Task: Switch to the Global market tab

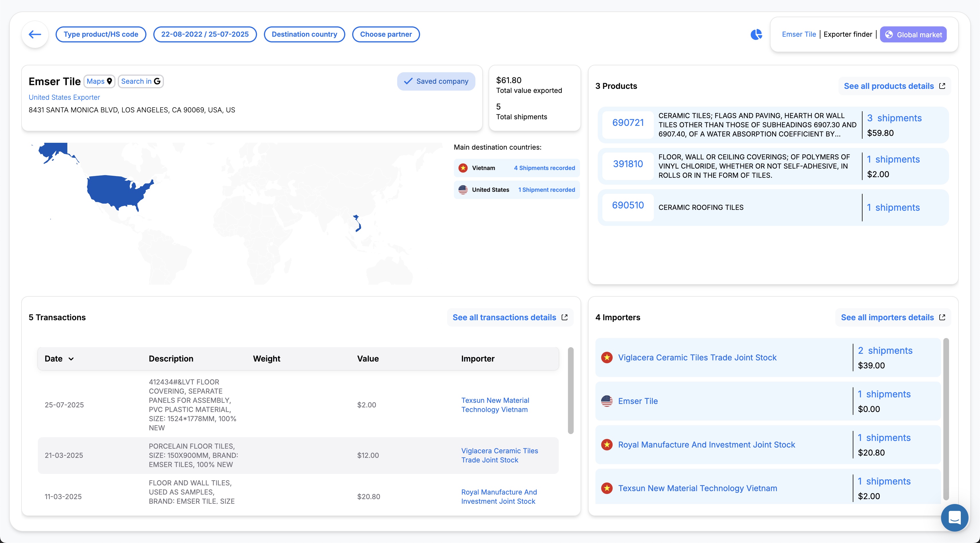Action: [x=913, y=35]
